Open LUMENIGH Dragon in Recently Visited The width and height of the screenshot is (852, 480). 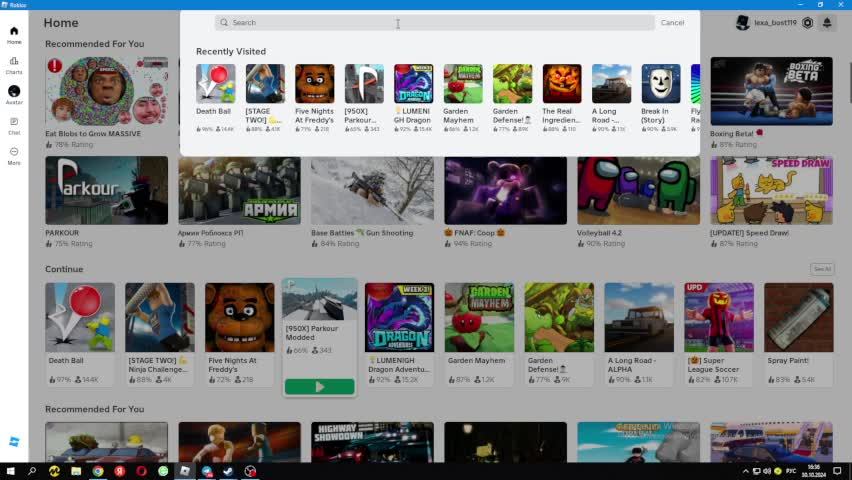click(414, 98)
